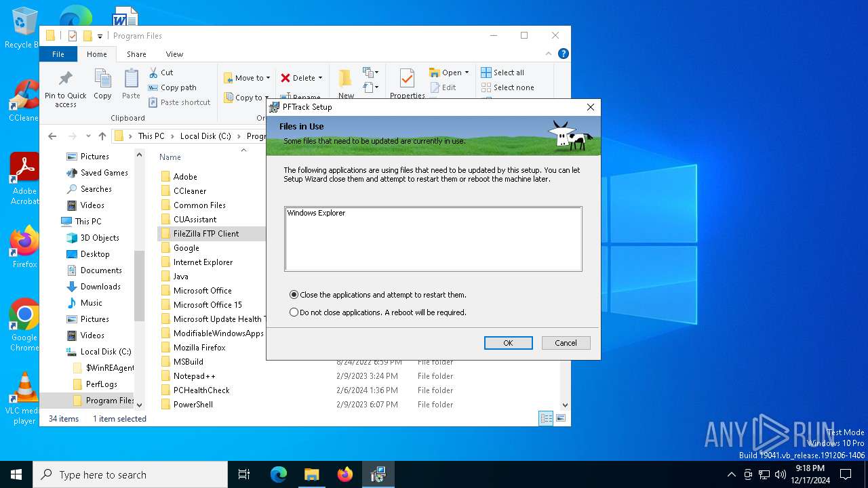This screenshot has height=488, width=868.
Task: Click Copy path in Clipboard group
Action: [x=172, y=87]
